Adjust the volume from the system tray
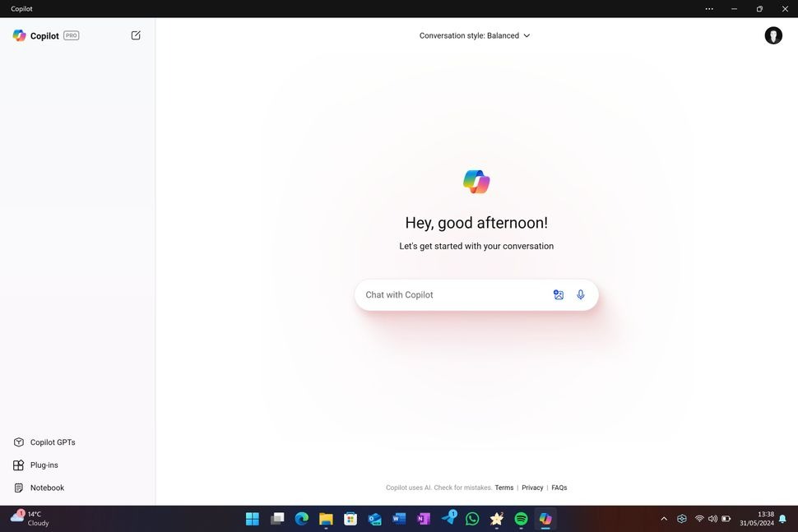 click(x=712, y=519)
